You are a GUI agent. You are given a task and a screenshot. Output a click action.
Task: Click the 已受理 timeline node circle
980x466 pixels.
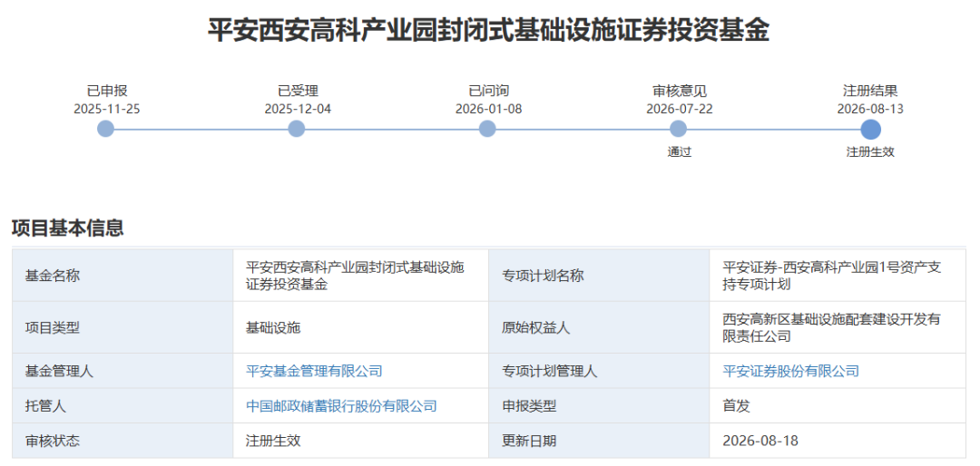click(296, 130)
